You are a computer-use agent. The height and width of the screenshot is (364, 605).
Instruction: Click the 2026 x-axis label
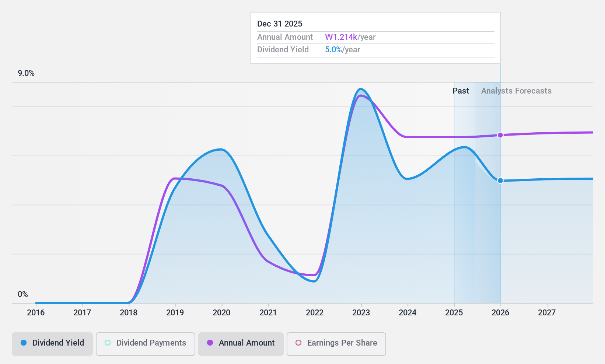(x=500, y=313)
